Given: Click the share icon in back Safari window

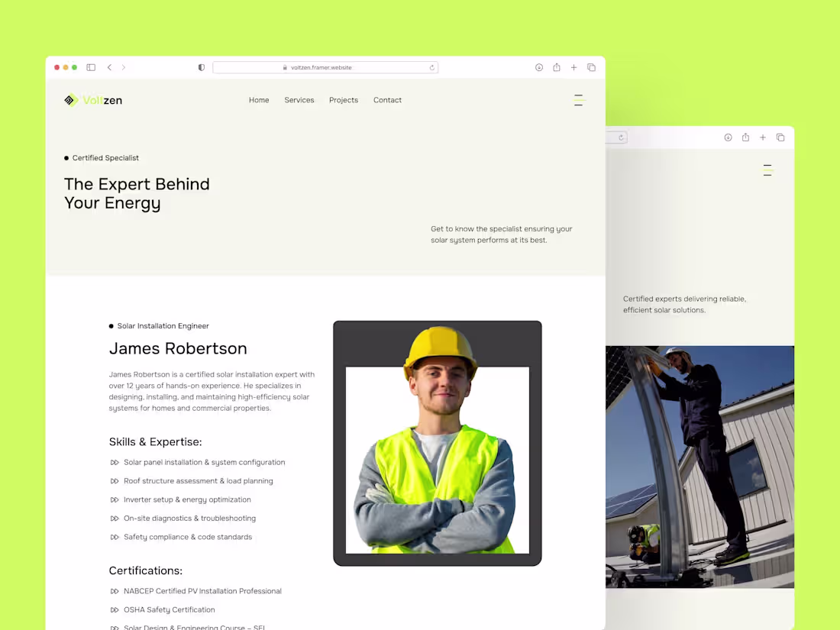Looking at the screenshot, I should (746, 137).
